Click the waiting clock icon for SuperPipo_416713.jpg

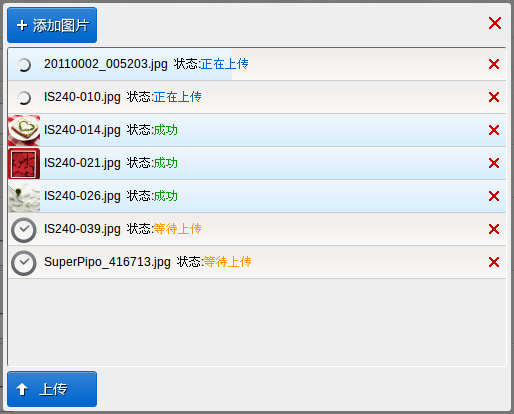pyautogui.click(x=24, y=263)
